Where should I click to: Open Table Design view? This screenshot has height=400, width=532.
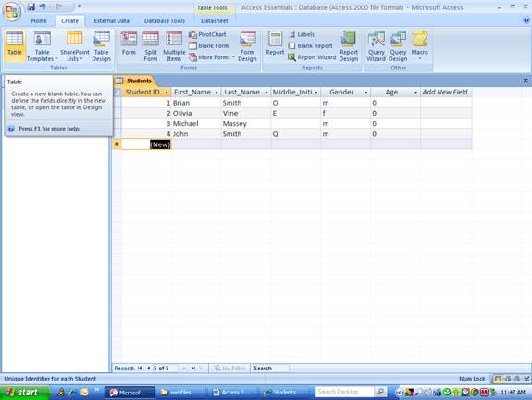pos(101,46)
